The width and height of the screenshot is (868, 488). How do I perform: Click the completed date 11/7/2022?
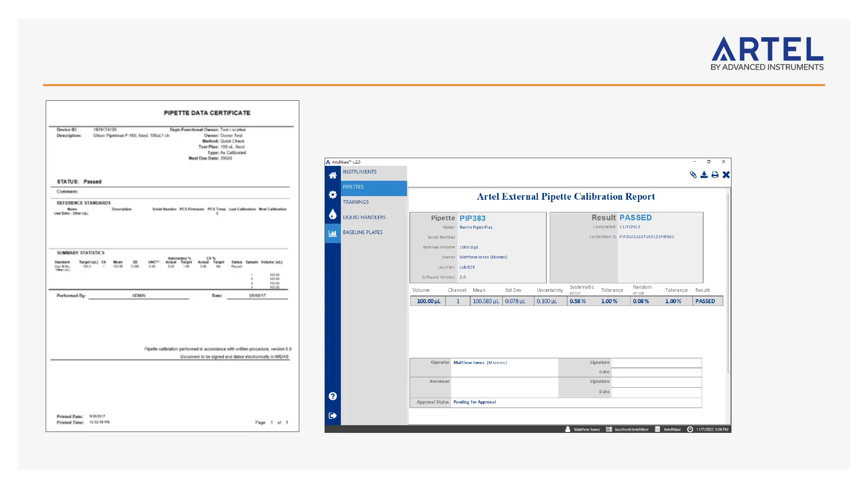(x=629, y=227)
